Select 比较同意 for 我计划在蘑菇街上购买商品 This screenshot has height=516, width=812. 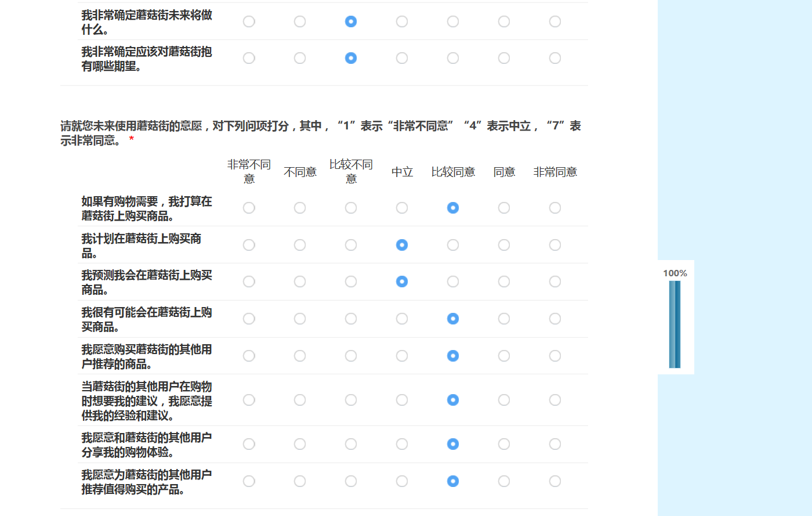[453, 245]
